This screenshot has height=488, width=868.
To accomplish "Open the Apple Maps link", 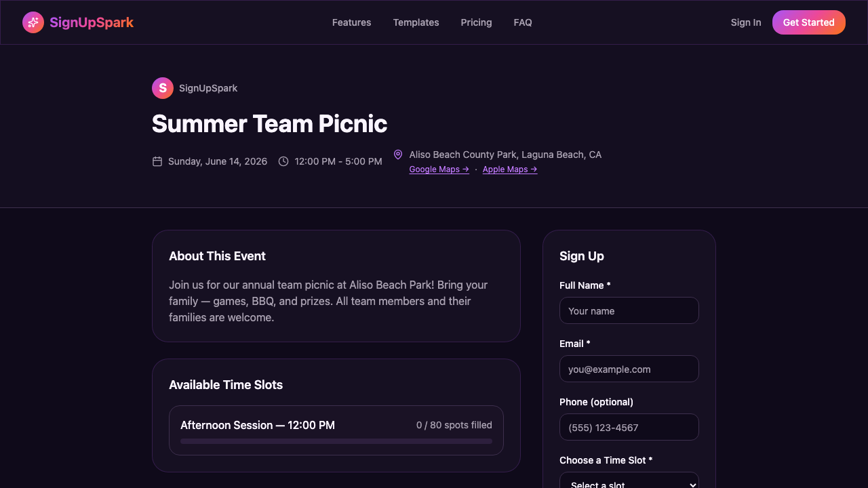I will (509, 169).
